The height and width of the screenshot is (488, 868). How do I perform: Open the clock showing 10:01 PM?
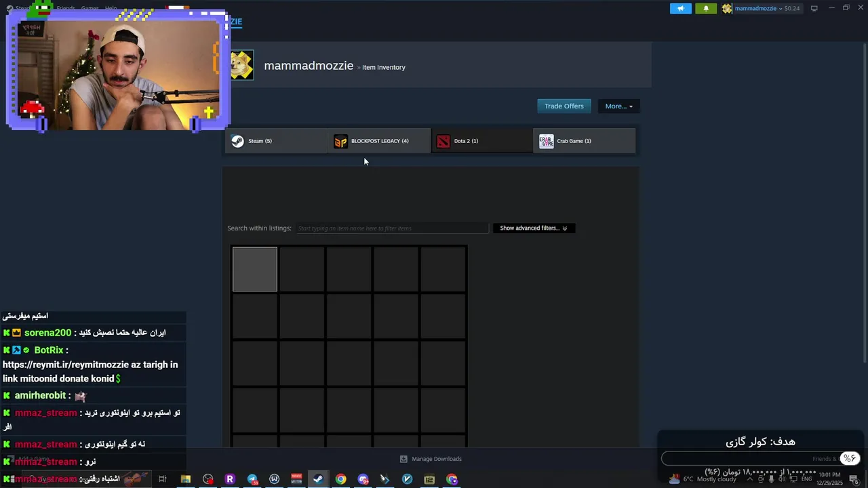pos(830,479)
